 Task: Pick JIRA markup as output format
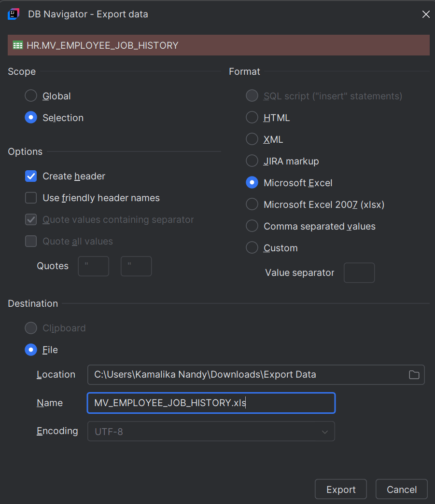pos(252,161)
